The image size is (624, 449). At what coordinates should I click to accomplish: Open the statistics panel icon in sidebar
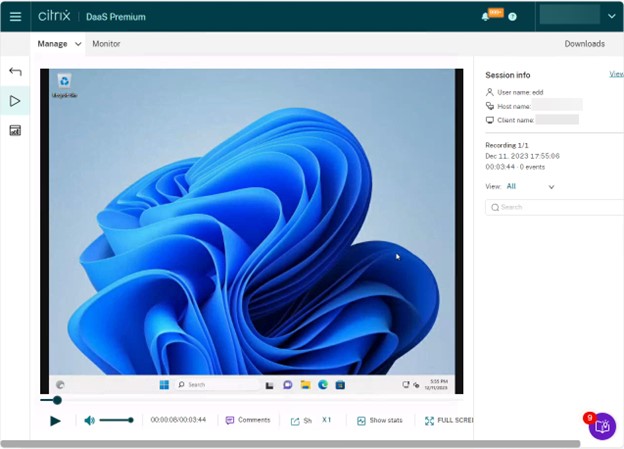tap(15, 130)
